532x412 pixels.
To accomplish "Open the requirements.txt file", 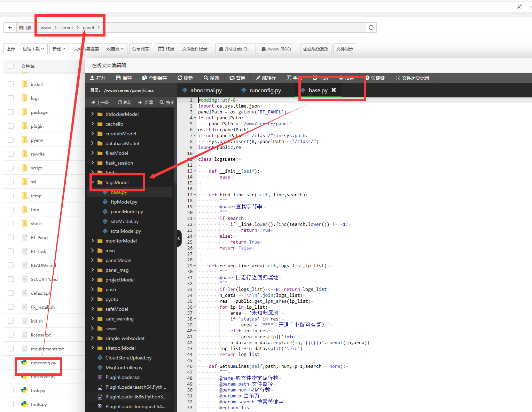I will [x=47, y=349].
